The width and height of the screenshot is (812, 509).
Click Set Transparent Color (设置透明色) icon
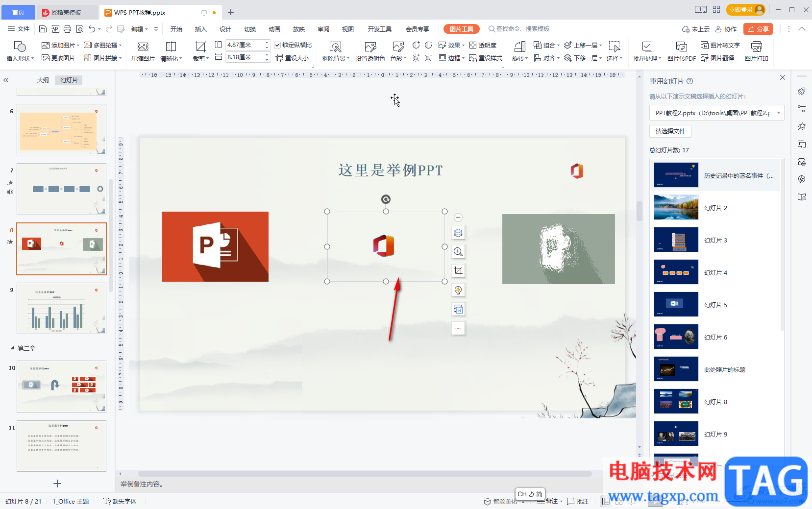click(370, 47)
